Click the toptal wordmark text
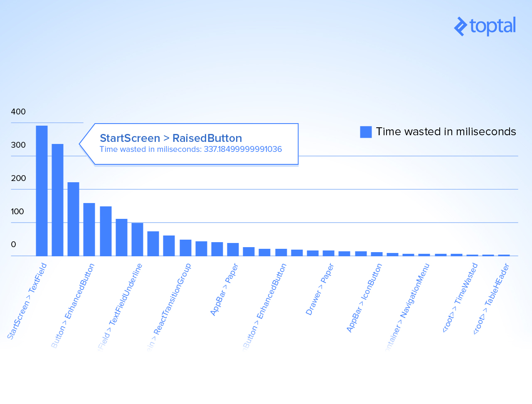This screenshot has width=532, height=404. 493,26
